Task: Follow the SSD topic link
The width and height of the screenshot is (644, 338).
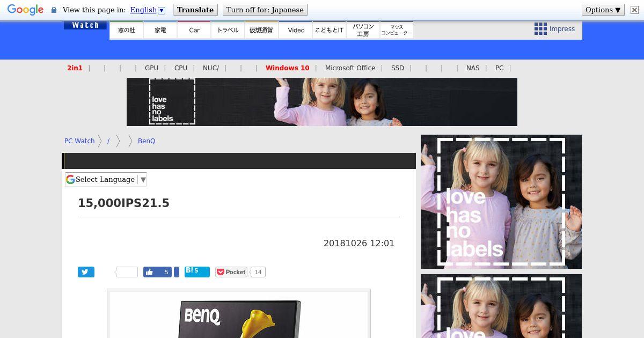Action: pos(398,68)
